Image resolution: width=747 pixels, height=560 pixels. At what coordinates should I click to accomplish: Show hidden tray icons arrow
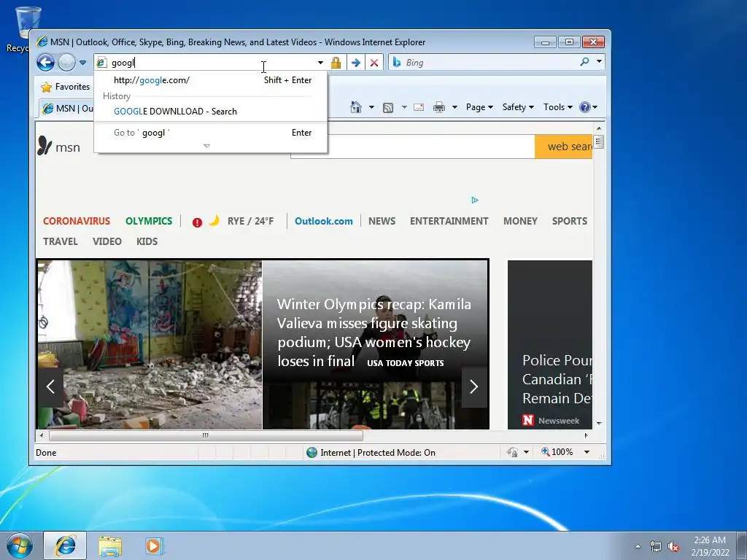click(x=638, y=546)
